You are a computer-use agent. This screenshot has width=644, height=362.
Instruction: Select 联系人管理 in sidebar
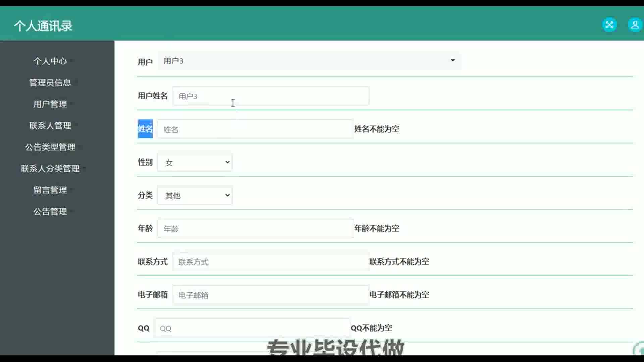(50, 125)
